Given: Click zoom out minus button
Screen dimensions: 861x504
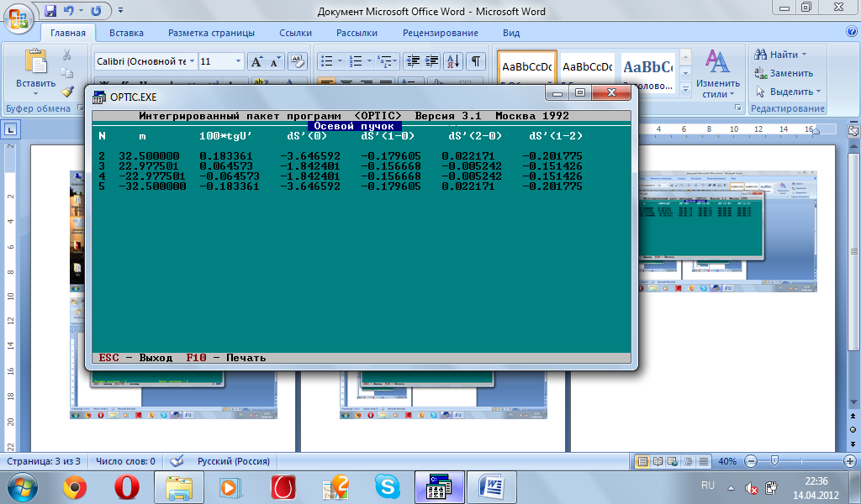Looking at the screenshot, I should pyautogui.click(x=751, y=461).
